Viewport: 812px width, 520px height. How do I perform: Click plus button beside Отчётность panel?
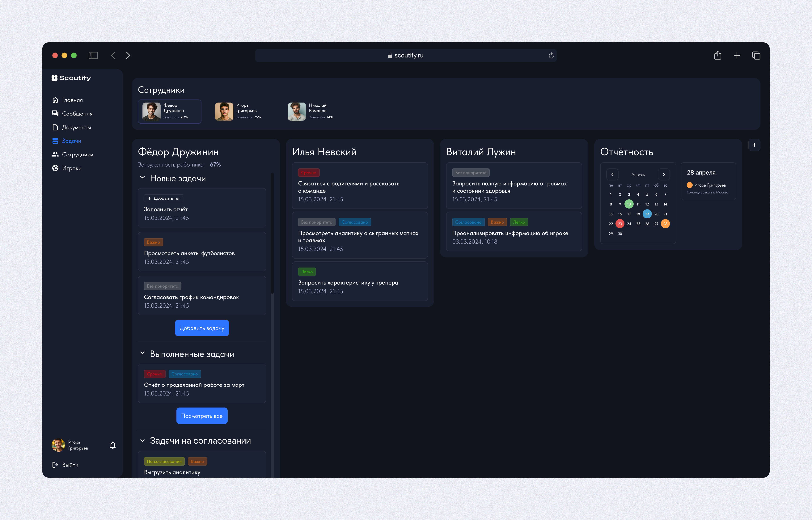(x=754, y=145)
